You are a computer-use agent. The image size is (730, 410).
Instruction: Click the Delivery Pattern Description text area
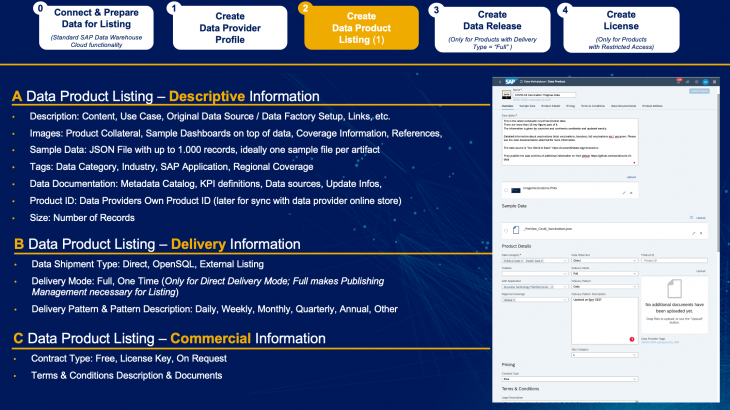604,321
